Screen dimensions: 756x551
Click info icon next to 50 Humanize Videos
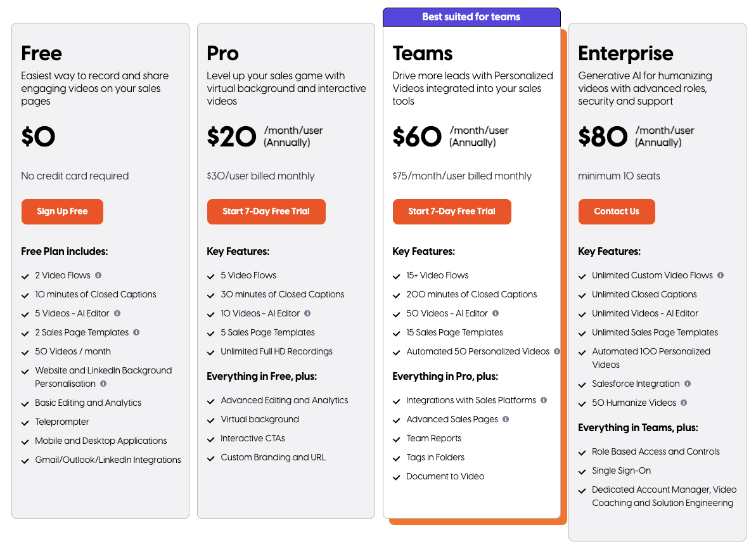click(x=684, y=403)
